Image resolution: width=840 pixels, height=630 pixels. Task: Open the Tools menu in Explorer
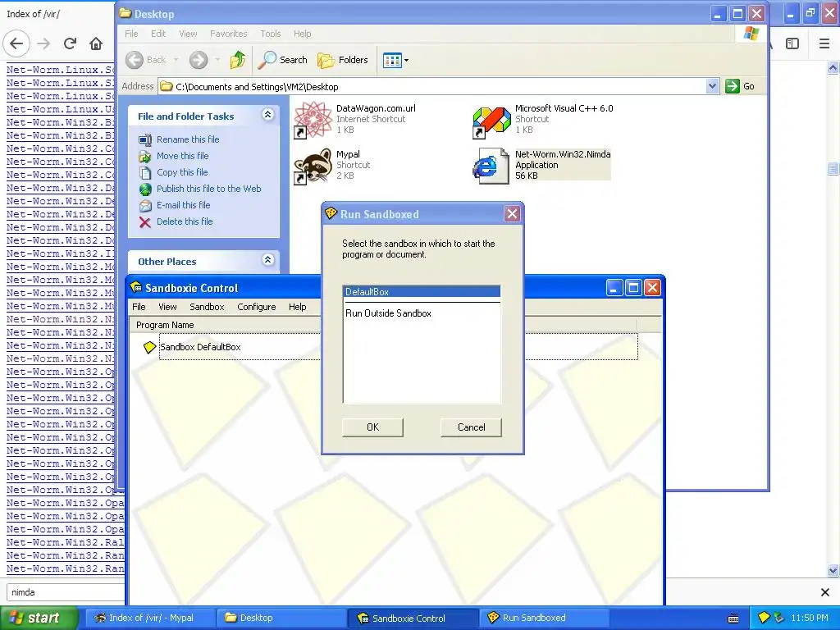pos(271,34)
